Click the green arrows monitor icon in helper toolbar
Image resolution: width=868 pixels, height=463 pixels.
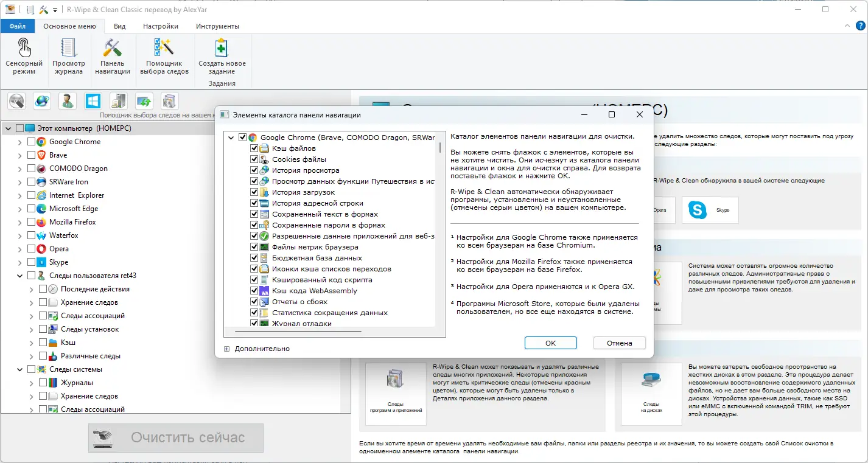[x=144, y=101]
